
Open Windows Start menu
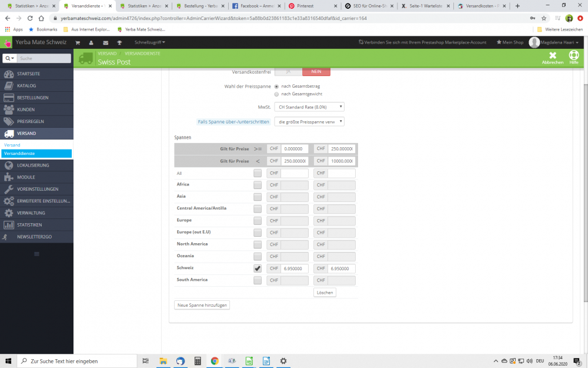[8, 361]
